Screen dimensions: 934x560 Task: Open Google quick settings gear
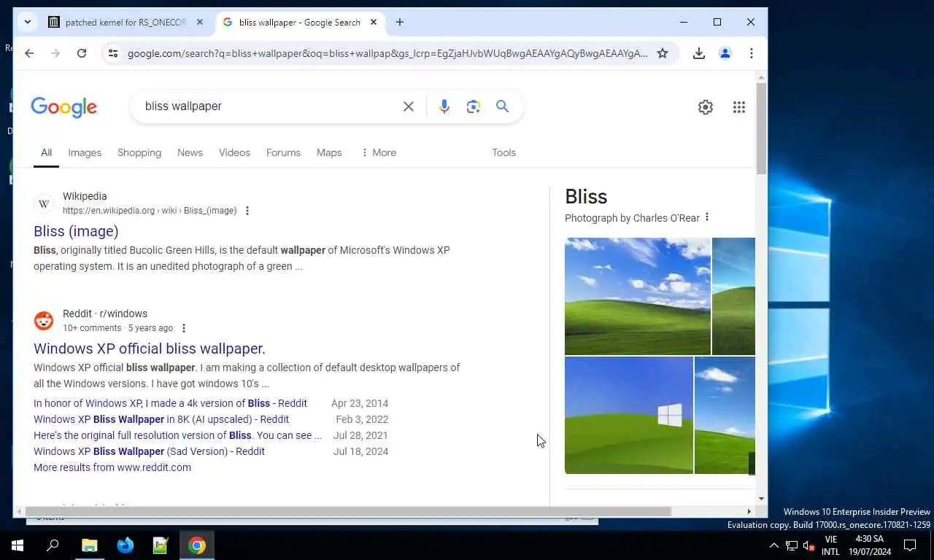[x=706, y=107]
